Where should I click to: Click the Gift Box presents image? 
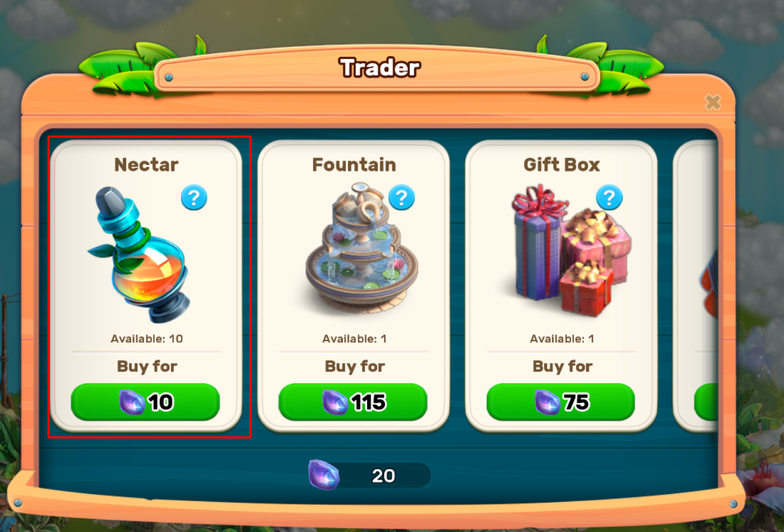(571, 250)
